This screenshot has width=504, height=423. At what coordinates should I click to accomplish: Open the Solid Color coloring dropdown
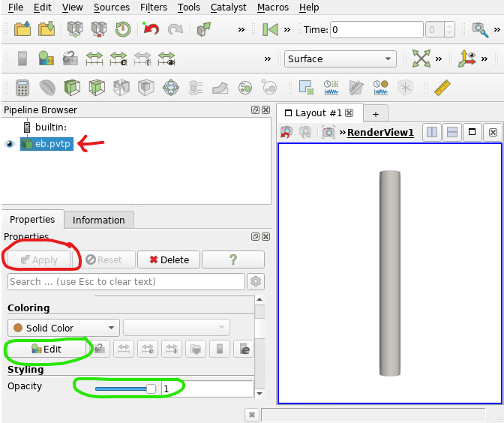pos(63,328)
